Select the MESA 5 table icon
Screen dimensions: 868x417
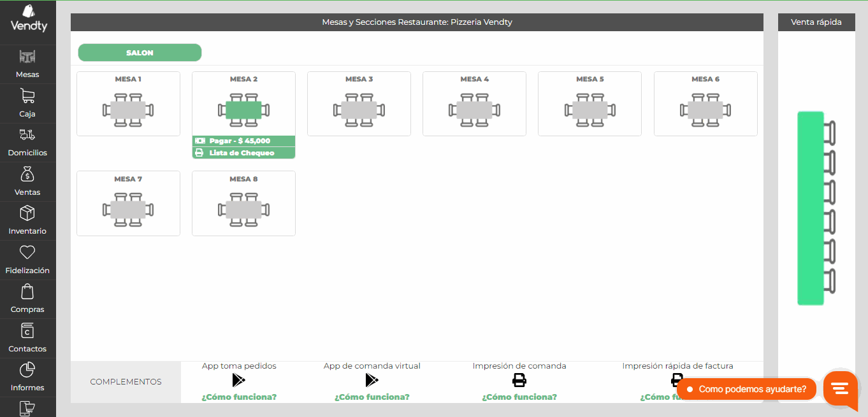590,110
